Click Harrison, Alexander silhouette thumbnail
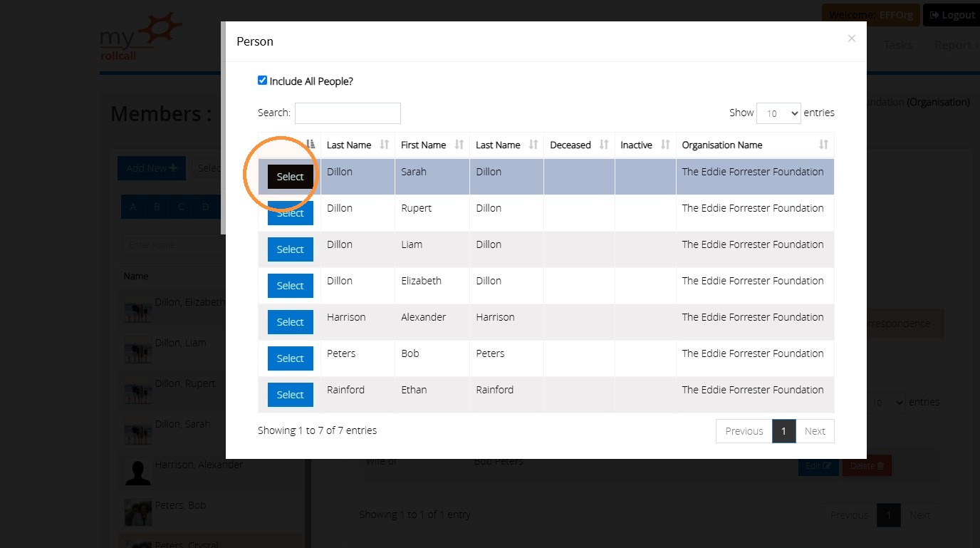Image resolution: width=980 pixels, height=548 pixels. [x=137, y=472]
